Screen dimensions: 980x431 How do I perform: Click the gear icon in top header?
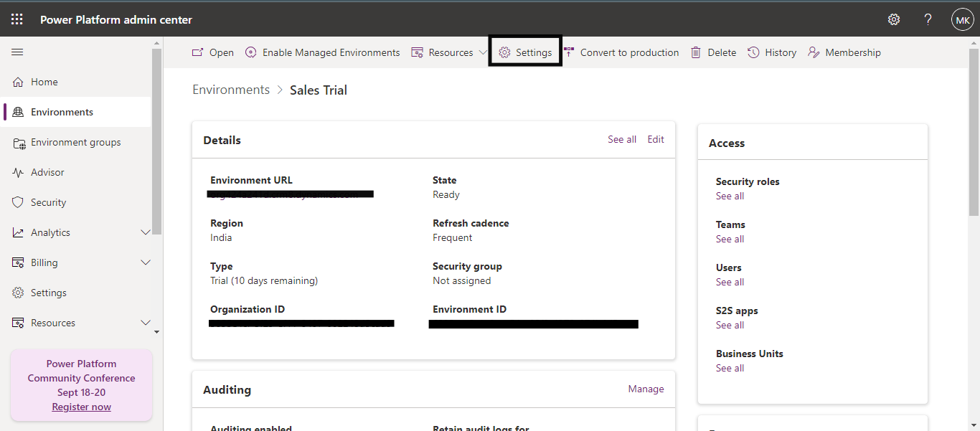point(894,19)
